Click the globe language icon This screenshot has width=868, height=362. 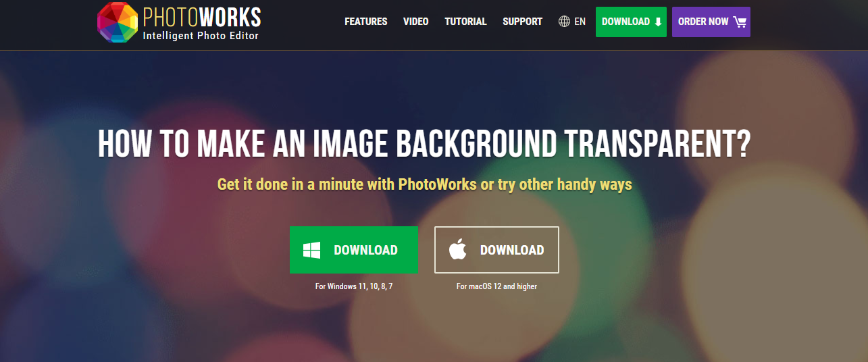click(x=565, y=22)
